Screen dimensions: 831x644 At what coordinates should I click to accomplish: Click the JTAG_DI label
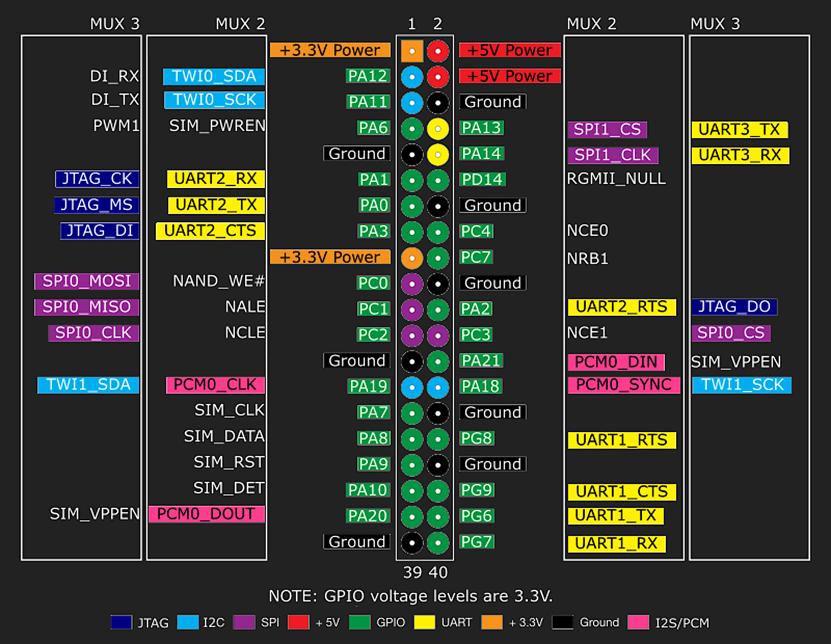100,231
